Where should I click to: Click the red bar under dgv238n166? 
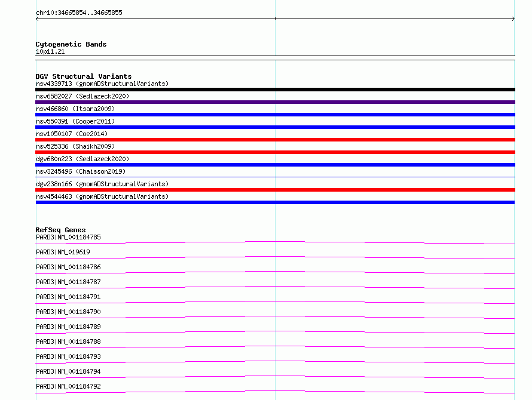click(x=275, y=190)
